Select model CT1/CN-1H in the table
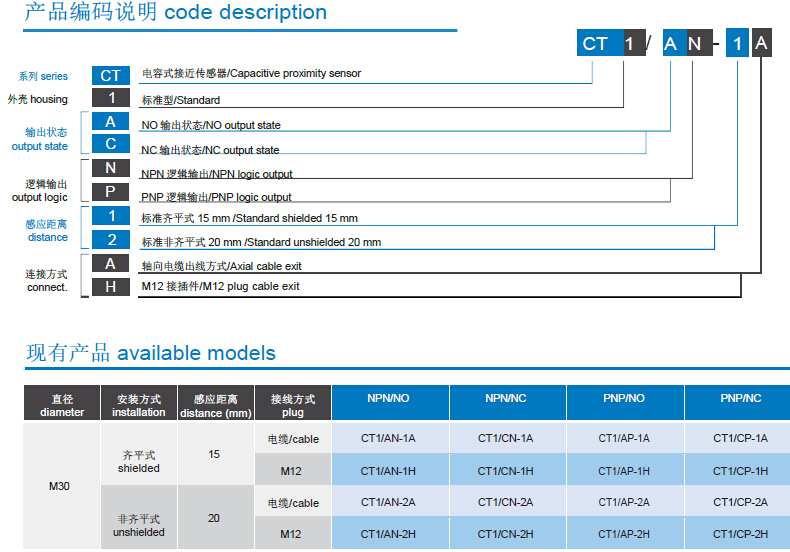The image size is (790, 552). click(x=506, y=471)
